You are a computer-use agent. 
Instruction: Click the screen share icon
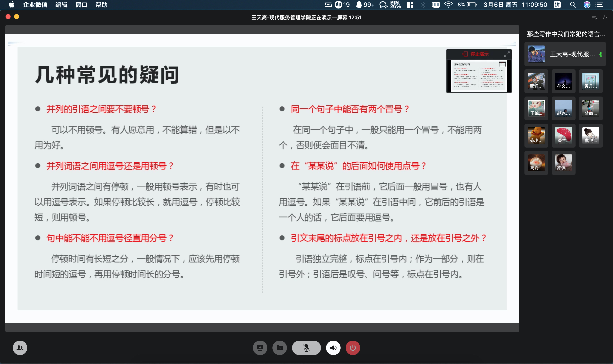260,348
